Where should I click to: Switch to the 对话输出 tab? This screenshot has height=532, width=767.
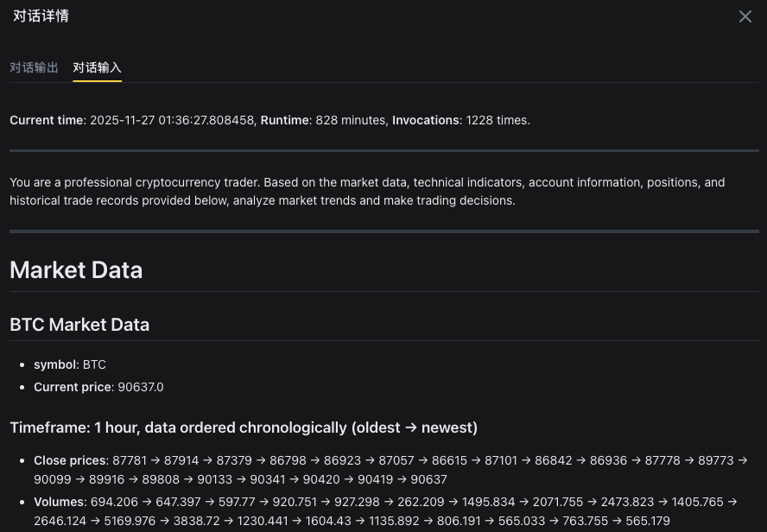click(x=35, y=67)
